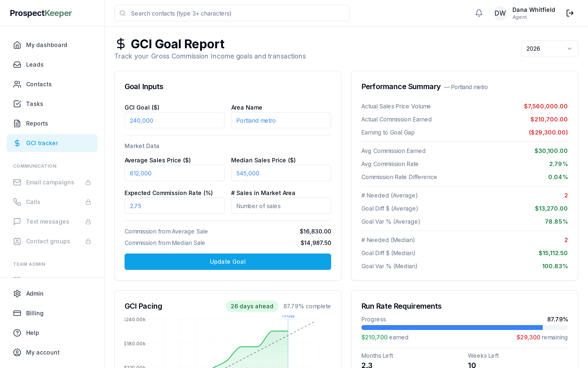Image resolution: width=588 pixels, height=368 pixels.
Task: Click the Help question mark icon
Action: pos(17,333)
